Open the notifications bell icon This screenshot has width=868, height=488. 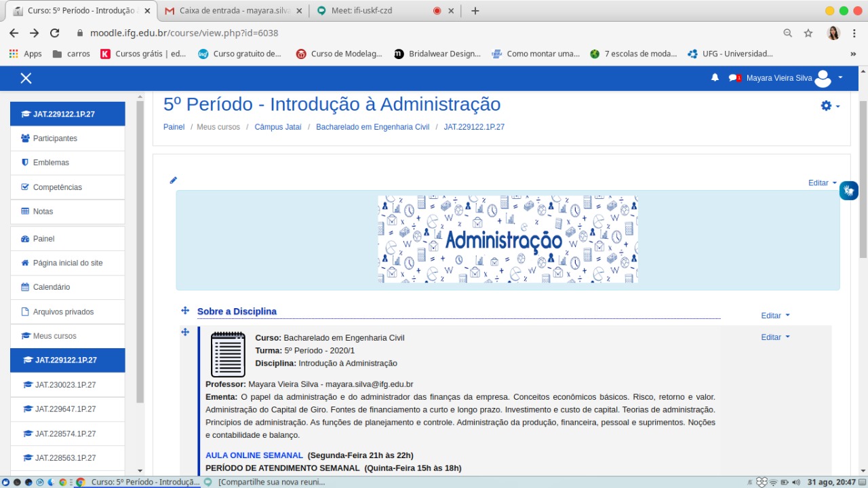tap(715, 78)
